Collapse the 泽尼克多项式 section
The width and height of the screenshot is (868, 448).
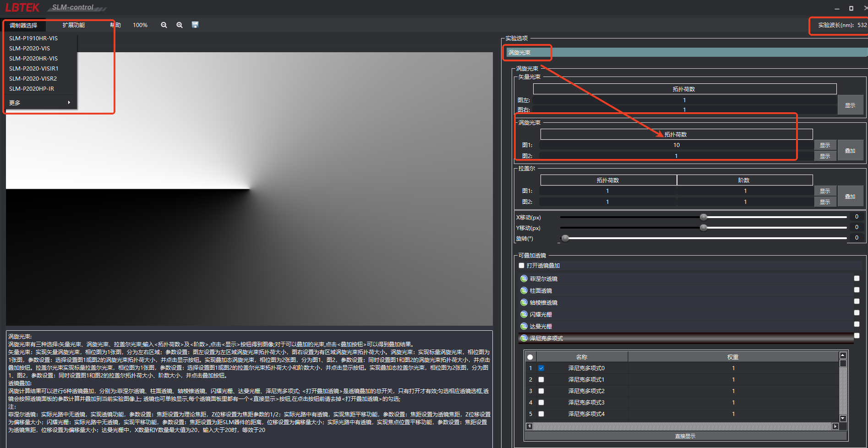[x=686, y=338]
